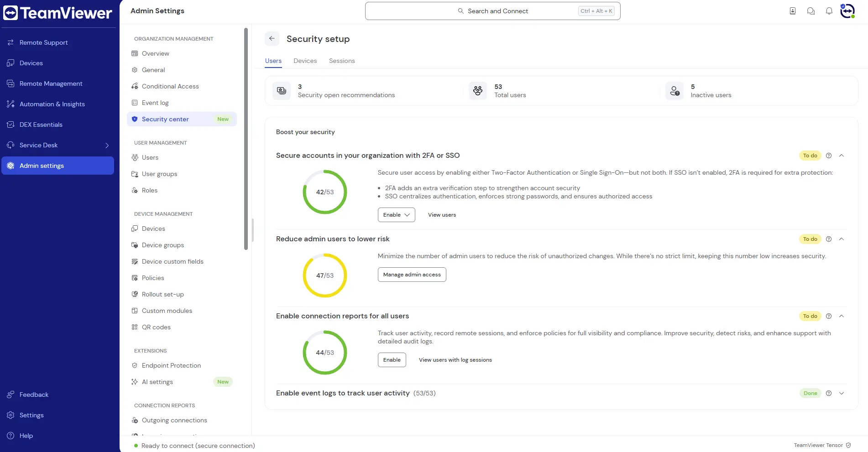Click View users with log sessions link
Viewport: 868px width, 452px height.
(455, 360)
